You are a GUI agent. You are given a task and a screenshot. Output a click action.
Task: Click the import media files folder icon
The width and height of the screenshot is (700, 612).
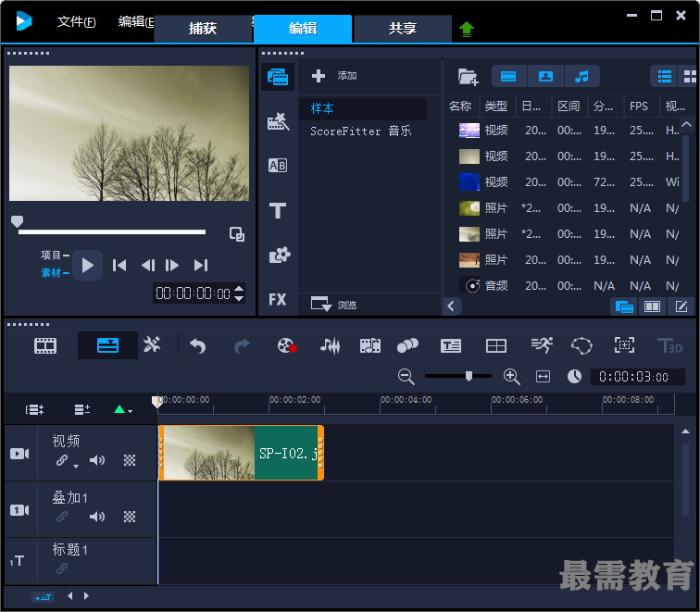point(468,77)
